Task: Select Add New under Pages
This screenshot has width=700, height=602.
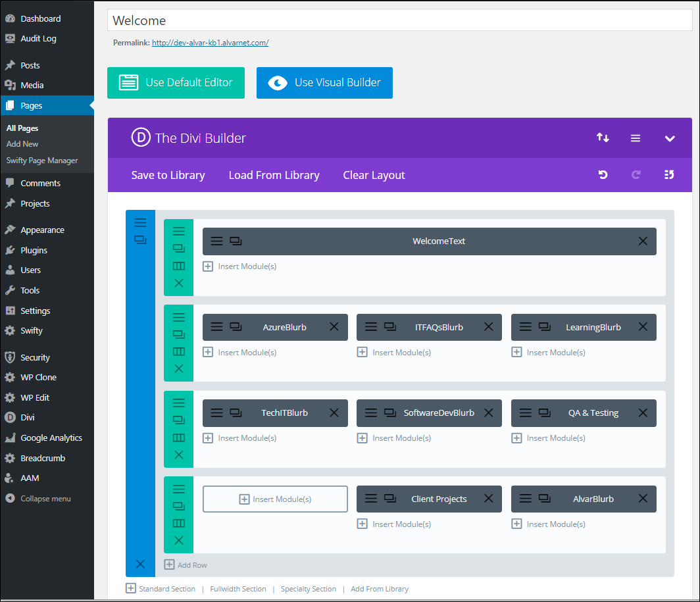Action: coord(22,144)
